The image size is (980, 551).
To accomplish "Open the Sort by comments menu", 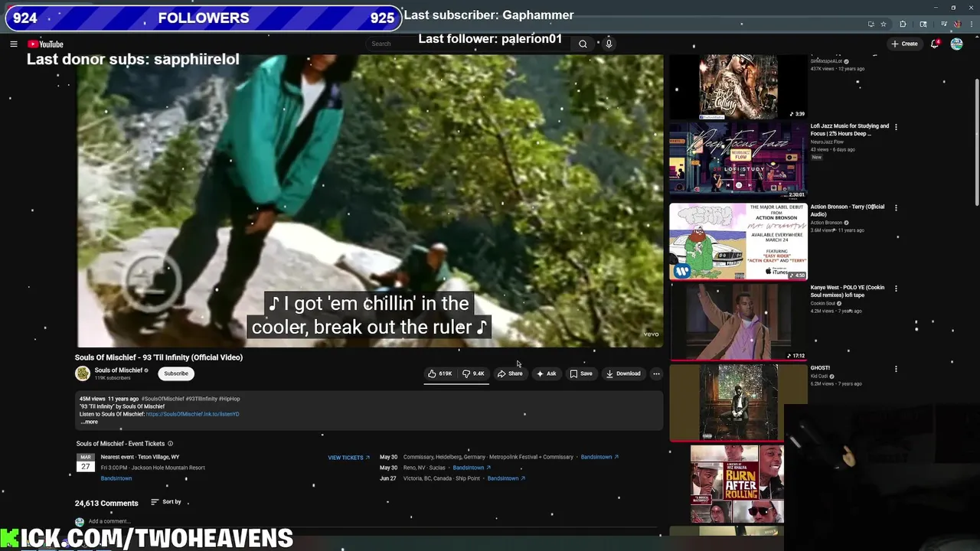I will tap(166, 502).
